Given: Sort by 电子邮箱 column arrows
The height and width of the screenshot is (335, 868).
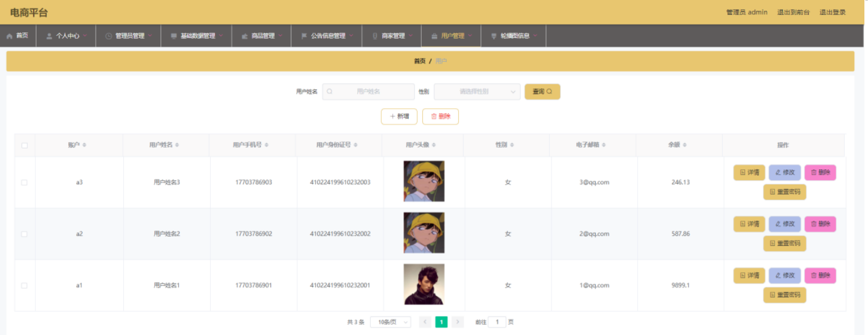Looking at the screenshot, I should (604, 145).
